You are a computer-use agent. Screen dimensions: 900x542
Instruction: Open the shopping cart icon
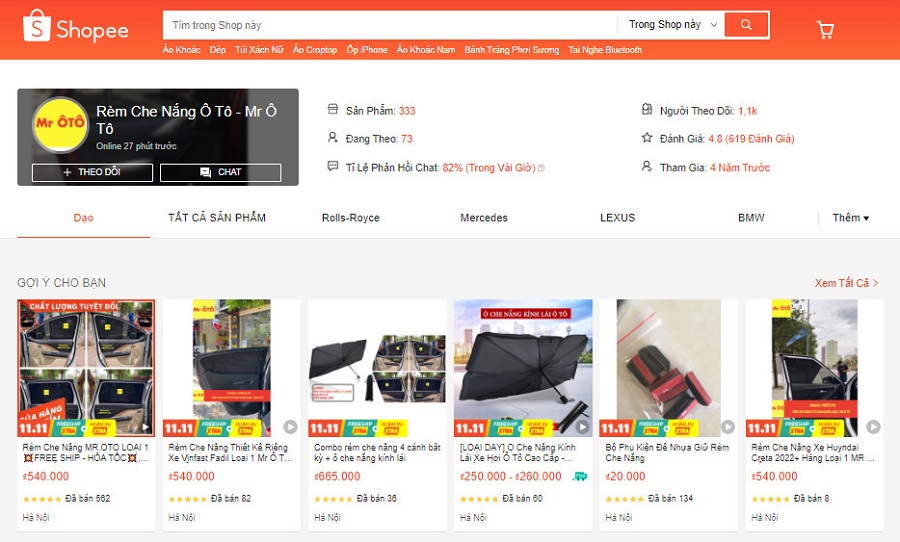(825, 29)
